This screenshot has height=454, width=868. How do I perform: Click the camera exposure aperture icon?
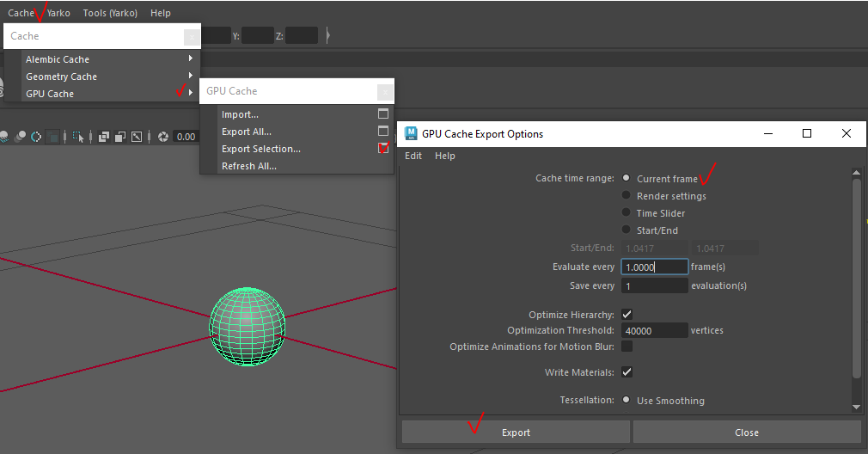tap(162, 137)
